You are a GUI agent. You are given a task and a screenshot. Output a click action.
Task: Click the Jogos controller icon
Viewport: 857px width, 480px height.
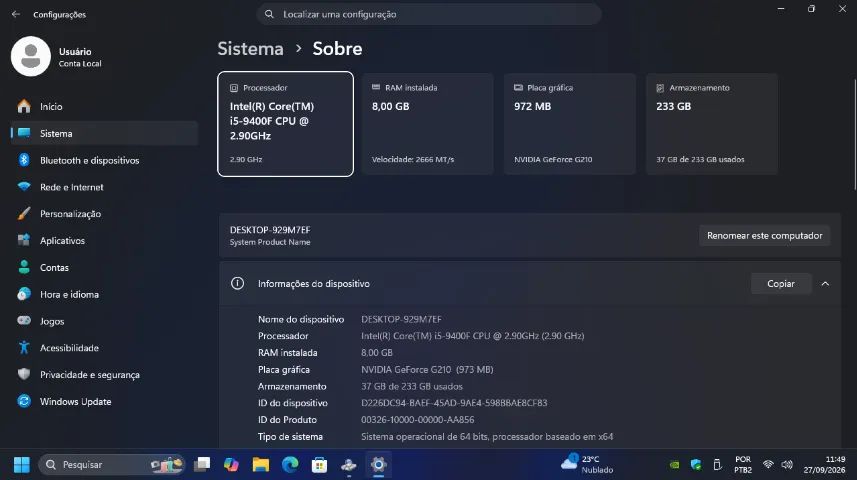click(x=24, y=320)
